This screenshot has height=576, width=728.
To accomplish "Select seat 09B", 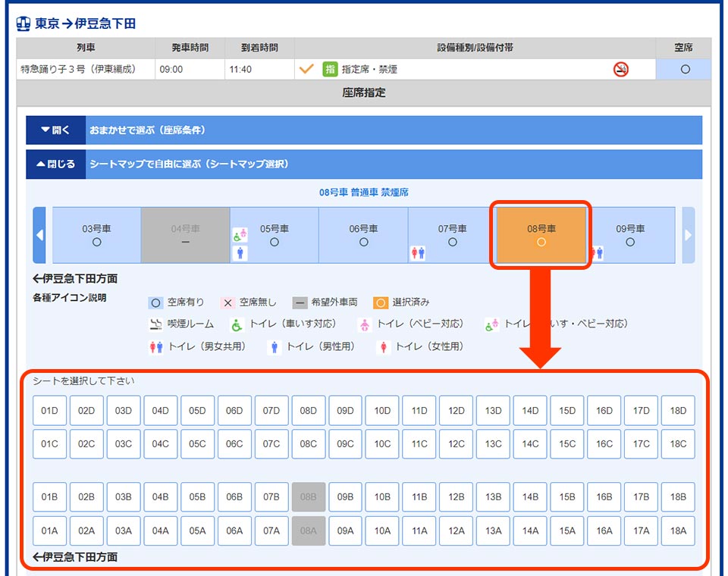I will (345, 497).
